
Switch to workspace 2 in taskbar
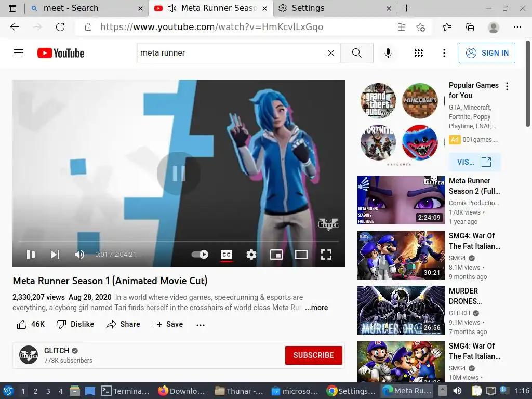[x=36, y=391]
